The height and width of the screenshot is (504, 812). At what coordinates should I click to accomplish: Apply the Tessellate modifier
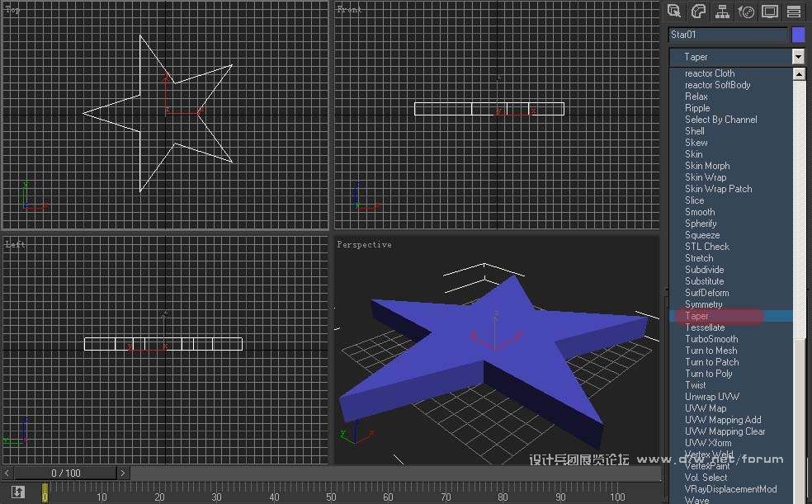click(x=705, y=327)
